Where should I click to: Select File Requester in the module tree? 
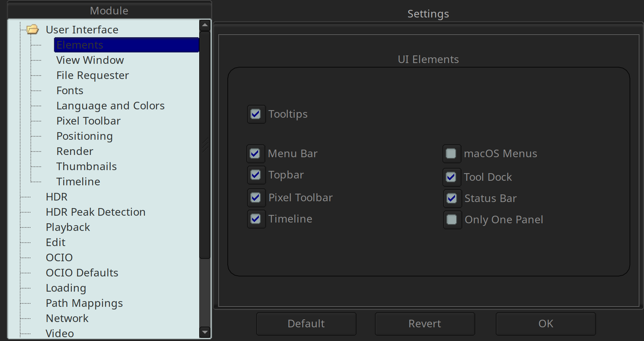tap(93, 75)
